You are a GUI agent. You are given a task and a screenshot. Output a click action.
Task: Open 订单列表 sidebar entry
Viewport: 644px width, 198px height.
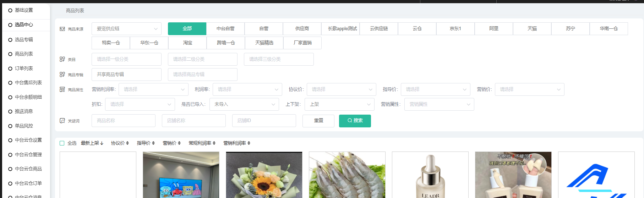24,68
